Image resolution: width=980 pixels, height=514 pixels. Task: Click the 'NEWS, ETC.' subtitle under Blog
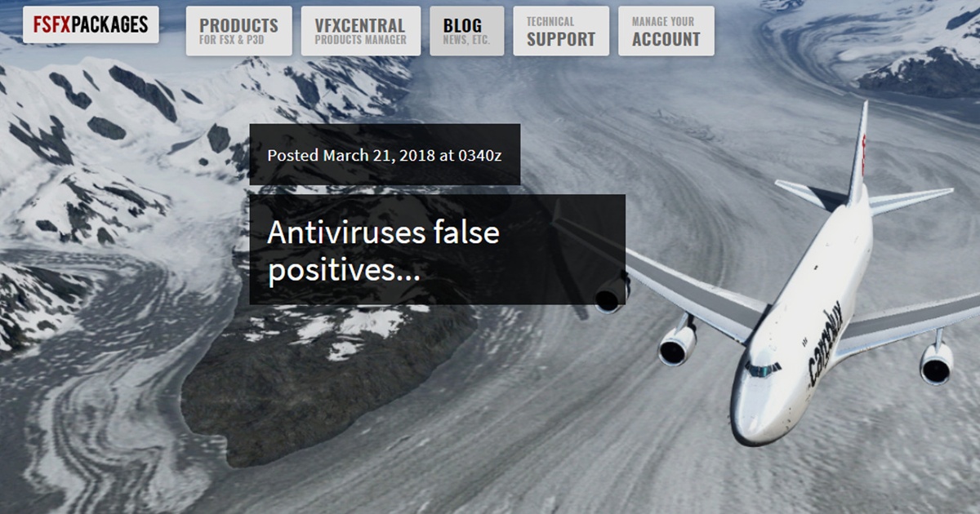[x=466, y=40]
